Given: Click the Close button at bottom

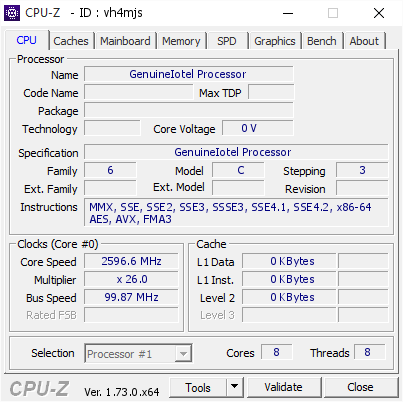Looking at the screenshot, I should [360, 387].
